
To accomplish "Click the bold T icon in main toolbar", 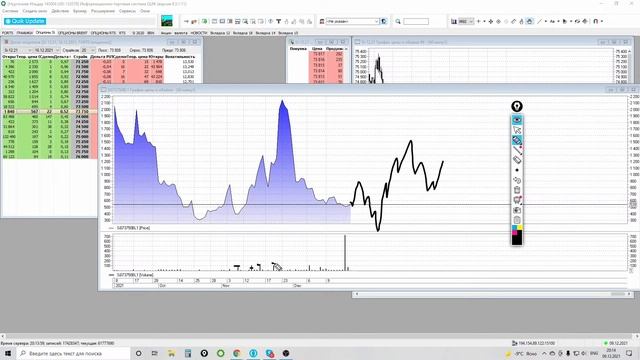I will (x=278, y=21).
